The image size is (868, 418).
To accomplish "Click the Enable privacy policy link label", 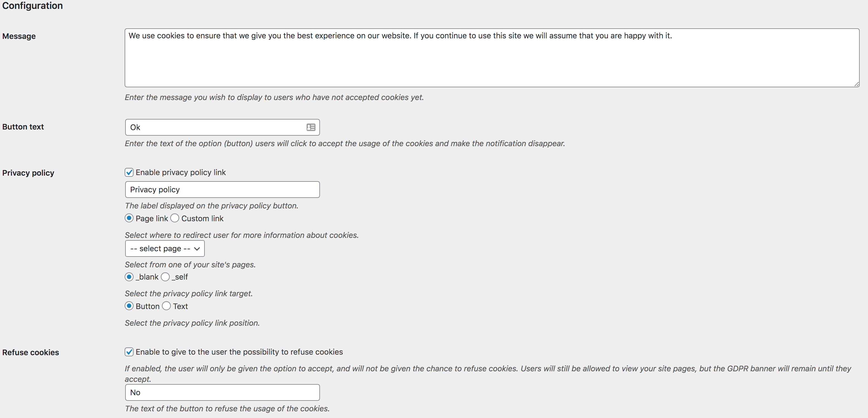I will coord(181,172).
